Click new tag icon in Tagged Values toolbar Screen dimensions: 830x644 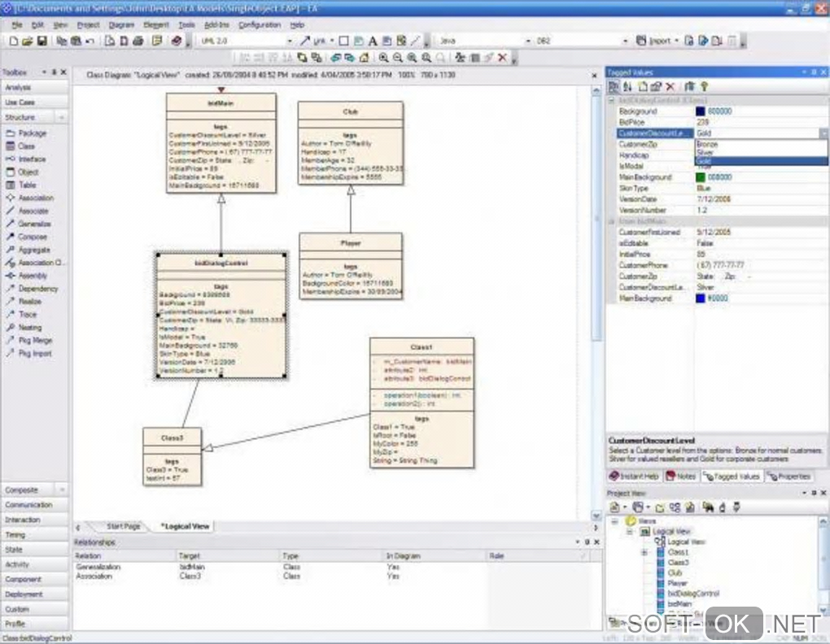click(643, 87)
